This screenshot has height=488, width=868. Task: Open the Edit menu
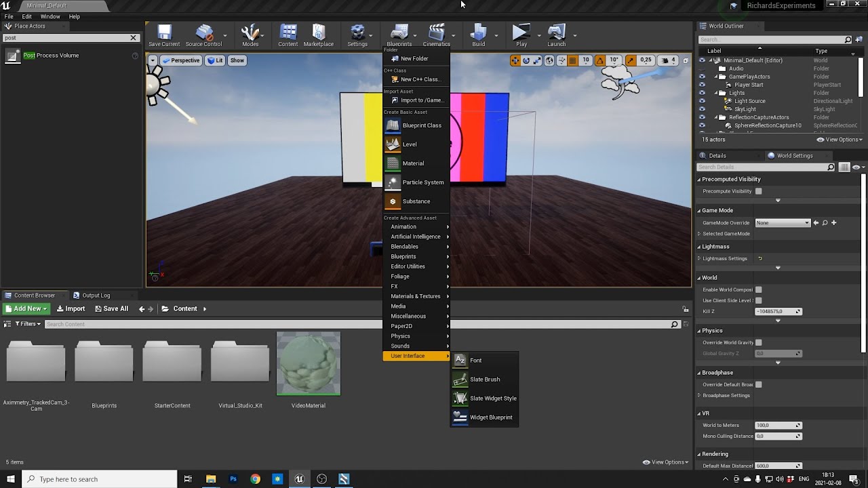click(27, 16)
